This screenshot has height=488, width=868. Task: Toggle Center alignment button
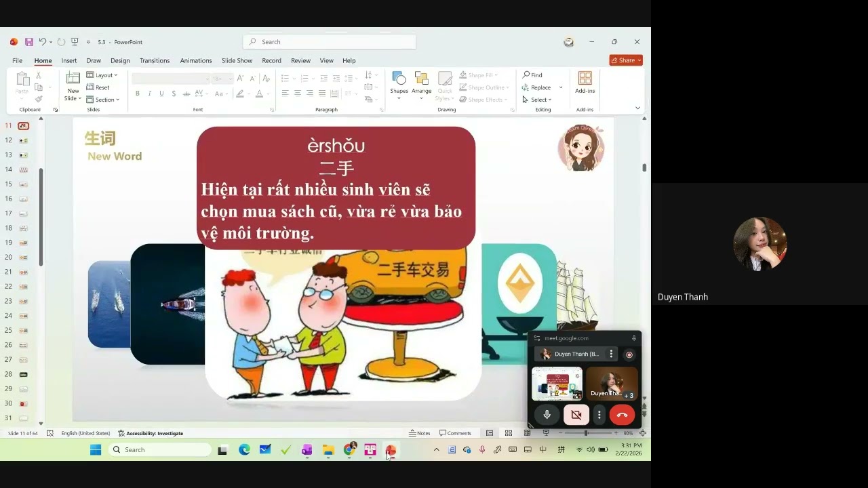(x=297, y=94)
